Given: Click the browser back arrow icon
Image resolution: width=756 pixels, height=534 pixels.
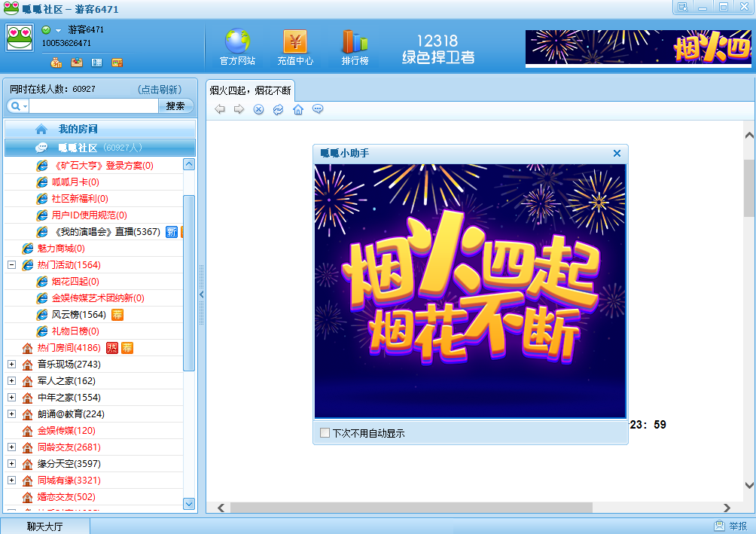Looking at the screenshot, I should pos(220,110).
